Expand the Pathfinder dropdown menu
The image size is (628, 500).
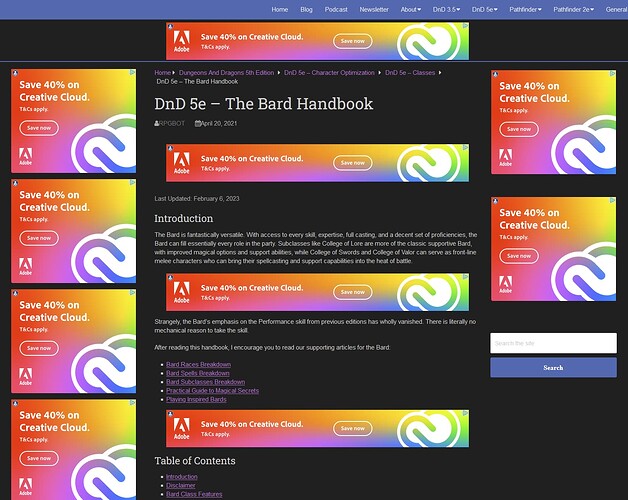(525, 10)
